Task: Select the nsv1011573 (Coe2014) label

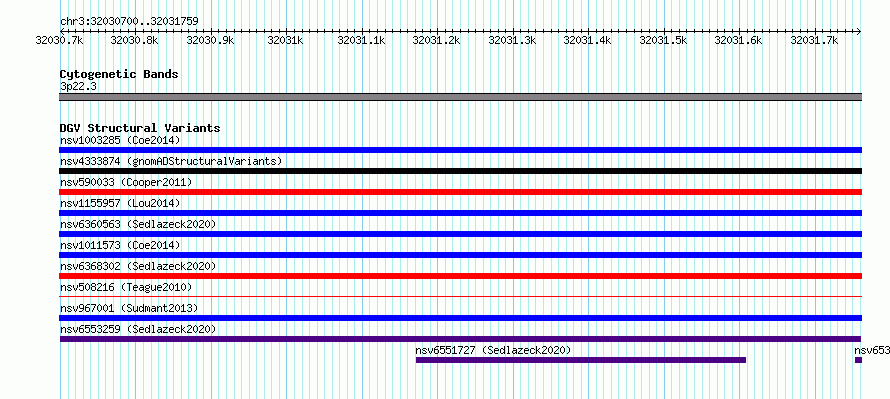Action: (120, 245)
